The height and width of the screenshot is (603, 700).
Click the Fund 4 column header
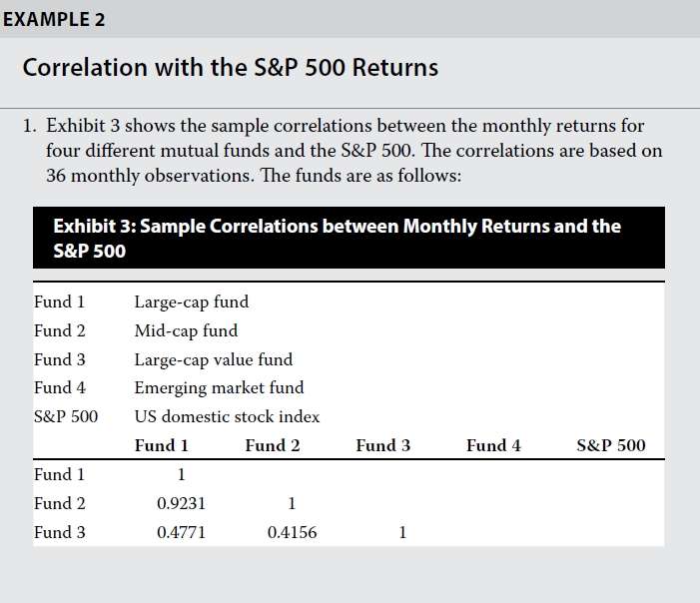click(493, 445)
